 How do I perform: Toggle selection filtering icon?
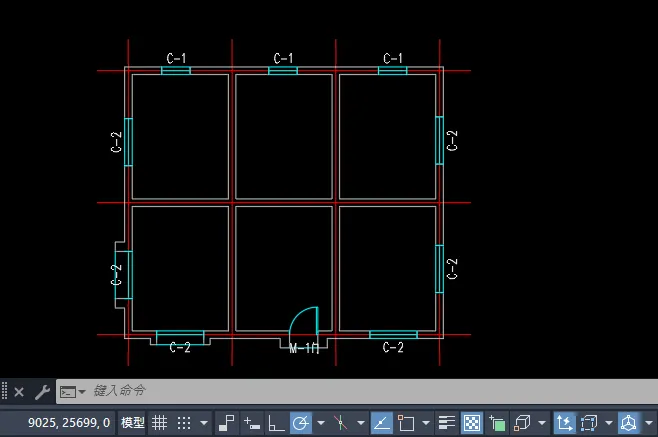tap(589, 423)
